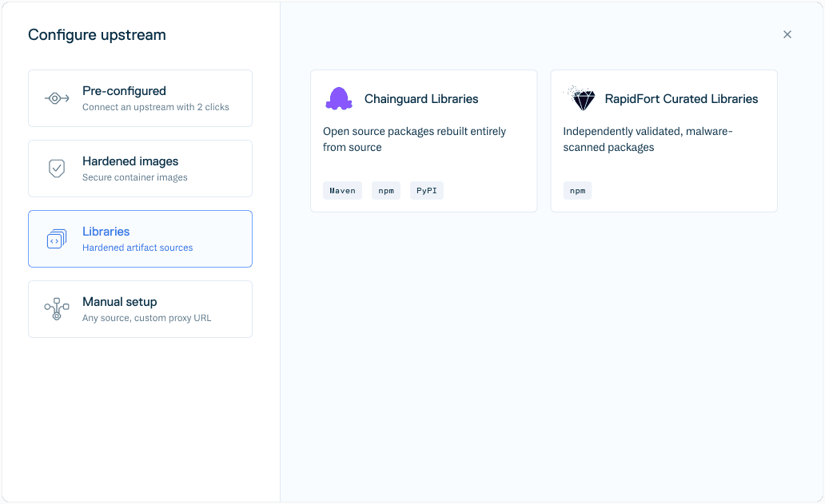Click the purple Chainguard logo
Image resolution: width=825 pixels, height=504 pixels.
click(x=339, y=98)
